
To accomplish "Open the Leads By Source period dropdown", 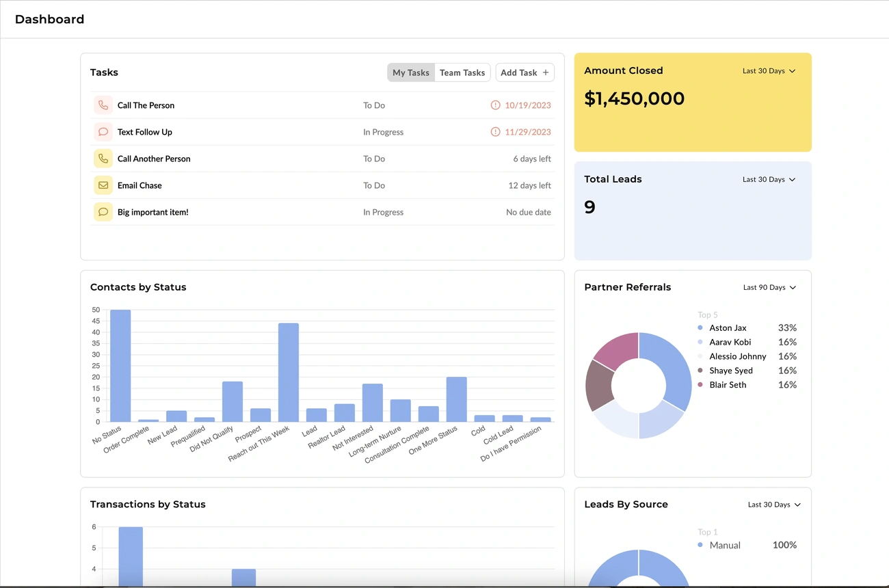I will (x=774, y=505).
